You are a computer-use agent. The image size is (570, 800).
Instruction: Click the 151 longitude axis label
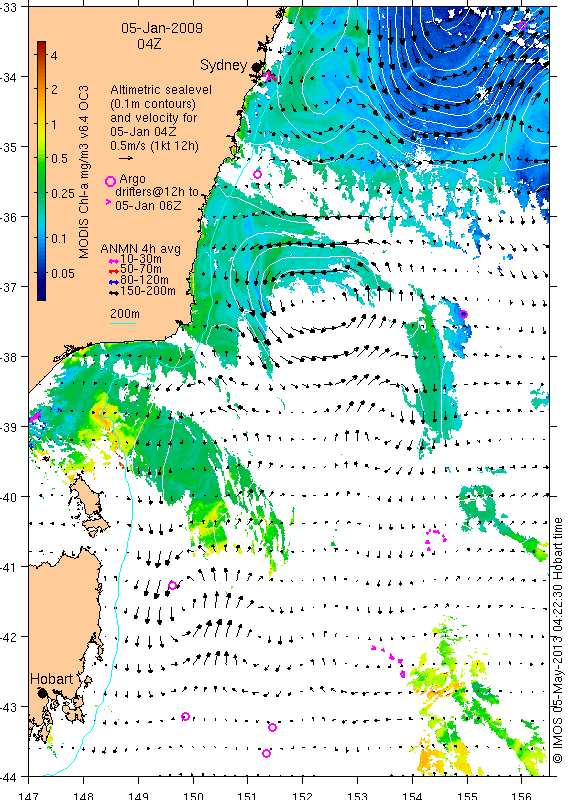(247, 795)
